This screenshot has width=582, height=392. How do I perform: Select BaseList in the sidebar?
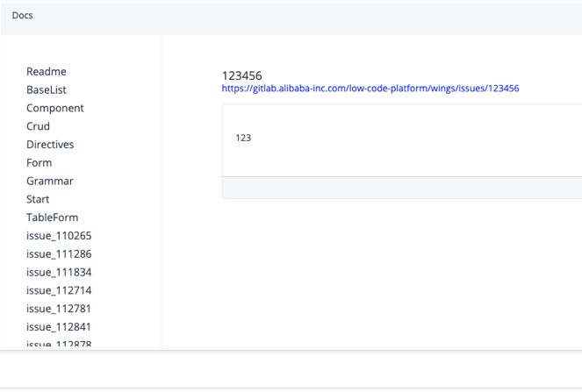(47, 90)
